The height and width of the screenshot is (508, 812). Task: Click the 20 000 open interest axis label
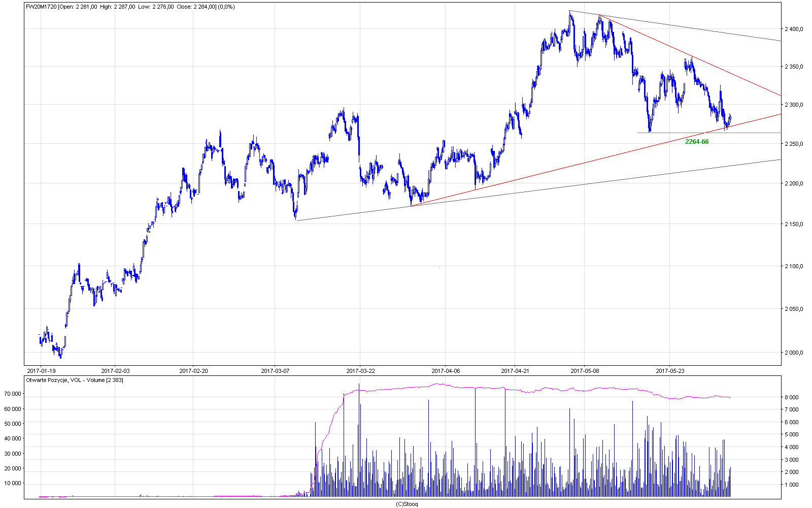pos(13,468)
